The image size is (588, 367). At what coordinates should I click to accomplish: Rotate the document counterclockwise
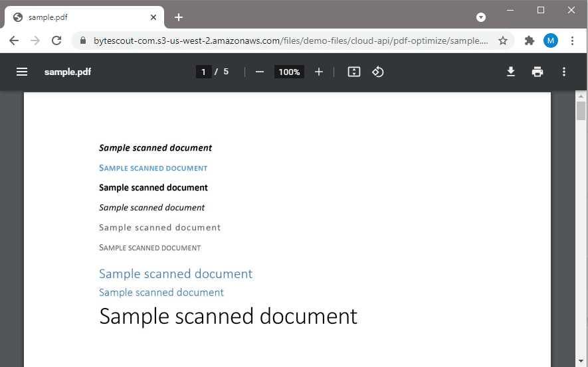[378, 72]
